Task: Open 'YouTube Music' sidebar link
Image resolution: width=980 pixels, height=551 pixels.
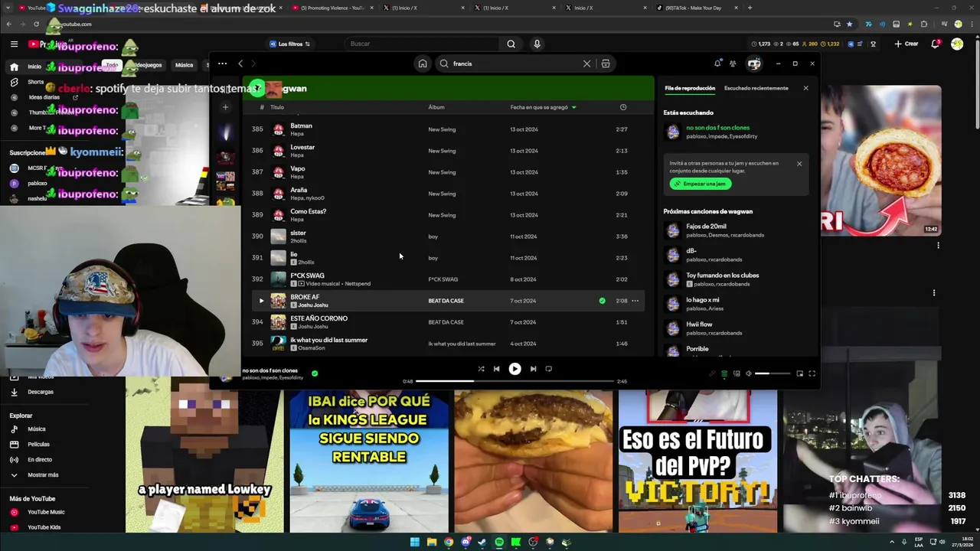Action: pyautogui.click(x=46, y=512)
